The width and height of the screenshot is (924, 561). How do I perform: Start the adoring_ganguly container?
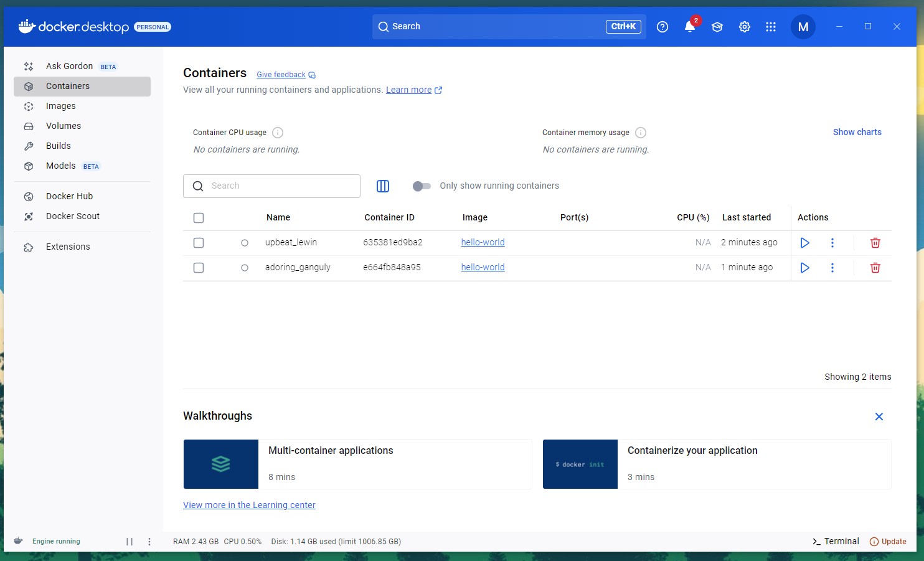tap(805, 268)
